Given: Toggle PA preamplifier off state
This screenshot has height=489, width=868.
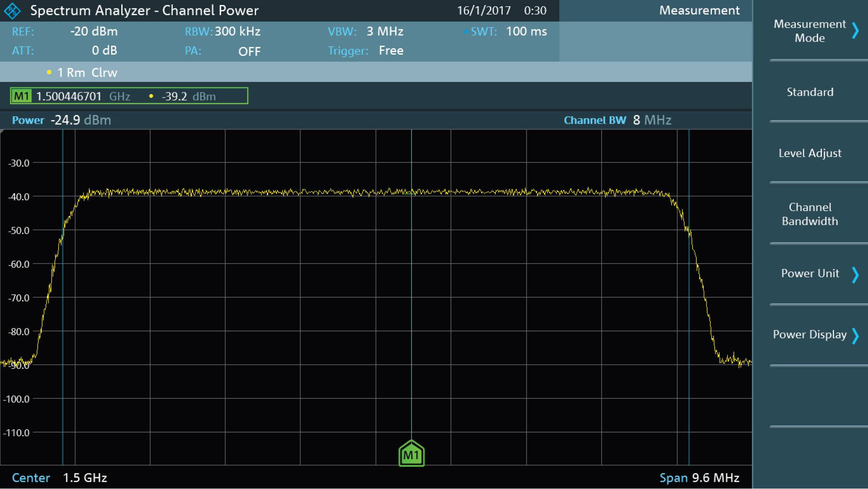Looking at the screenshot, I should [x=249, y=51].
